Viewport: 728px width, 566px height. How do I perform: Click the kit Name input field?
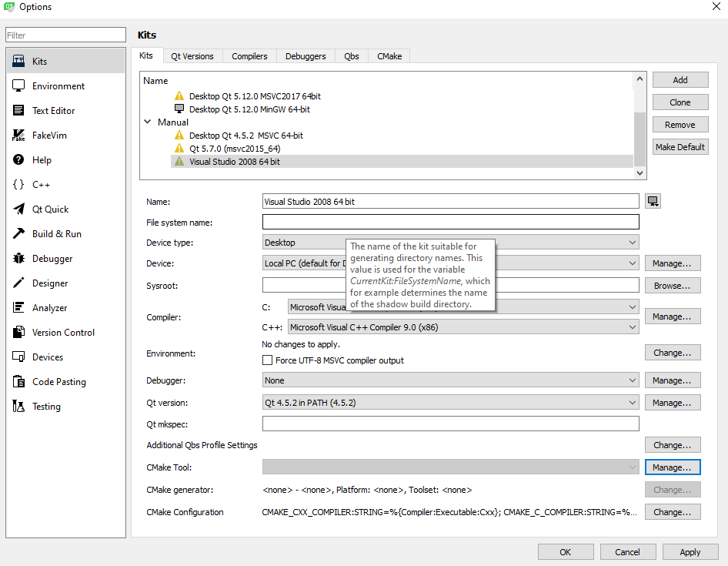[x=450, y=201]
